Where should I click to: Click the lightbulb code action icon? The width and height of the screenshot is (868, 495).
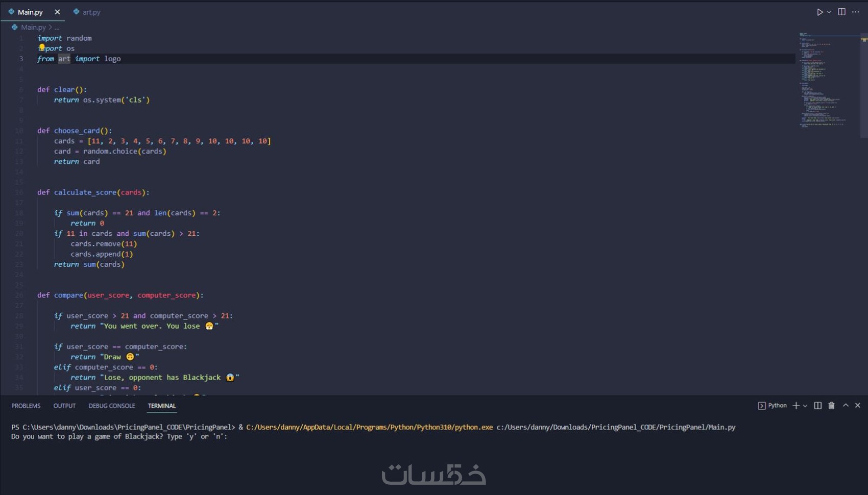(42, 47)
